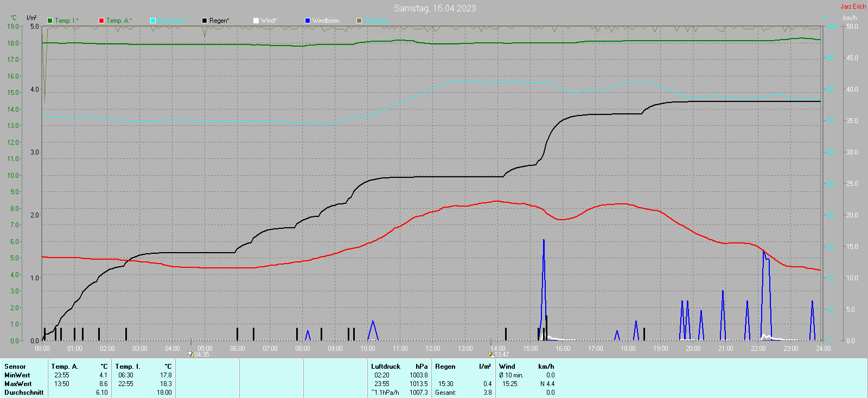Click the '50.0' wind speed axis label
The image size is (868, 398).
tap(852, 26)
